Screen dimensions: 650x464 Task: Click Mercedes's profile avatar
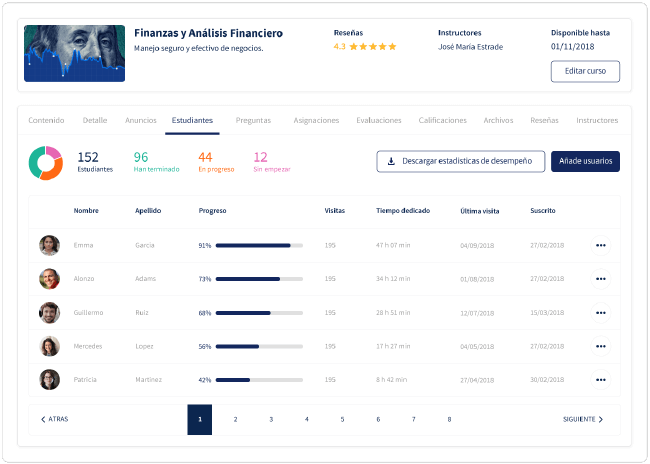(49, 346)
